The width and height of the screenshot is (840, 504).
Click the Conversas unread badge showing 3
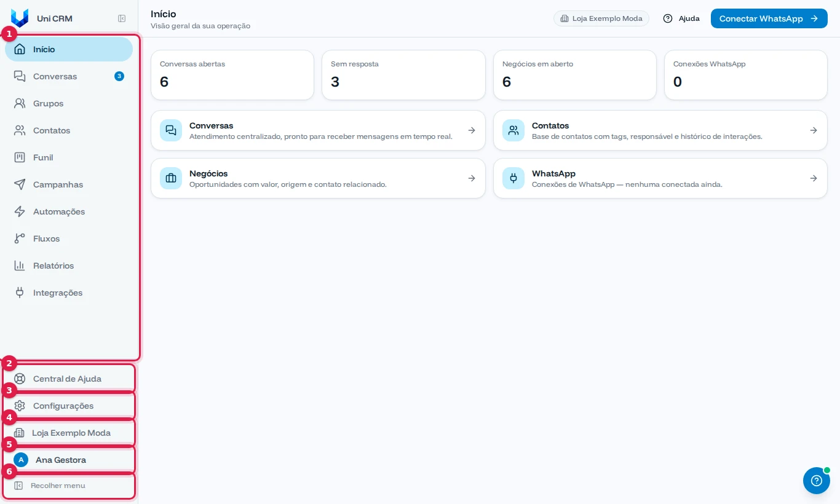(119, 76)
